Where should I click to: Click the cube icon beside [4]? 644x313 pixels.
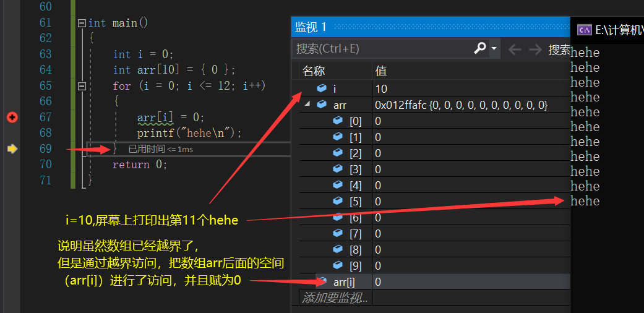[x=338, y=185]
